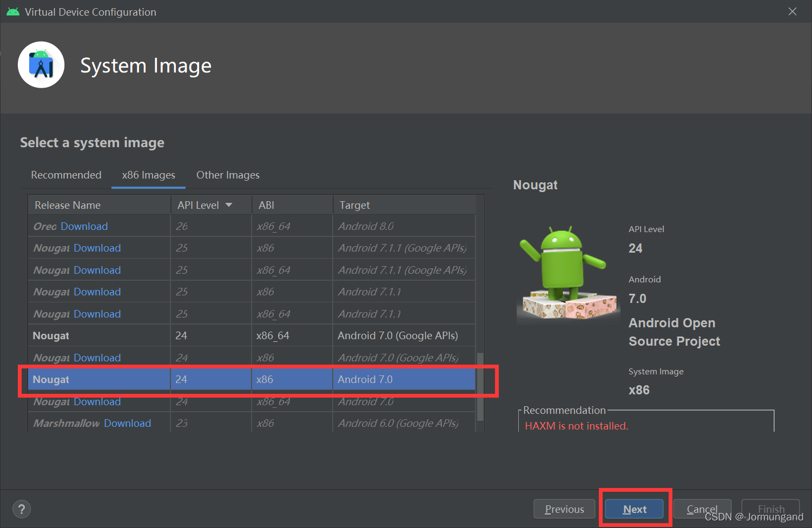Select Nougat x86_64 Android 7.0 Google APIs row
812x528 pixels.
click(x=252, y=335)
